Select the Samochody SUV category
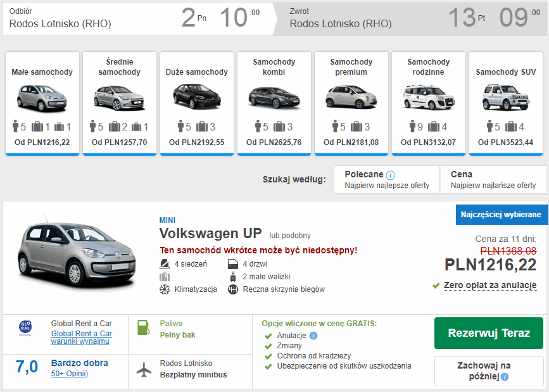549x392 pixels. 506,103
